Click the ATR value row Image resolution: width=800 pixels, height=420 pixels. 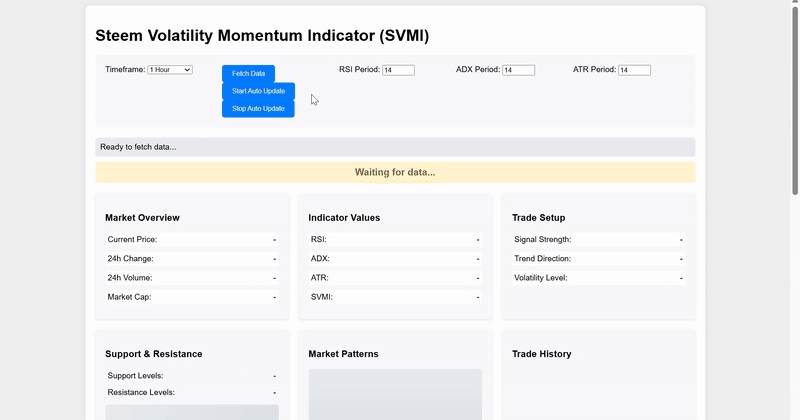(395, 278)
